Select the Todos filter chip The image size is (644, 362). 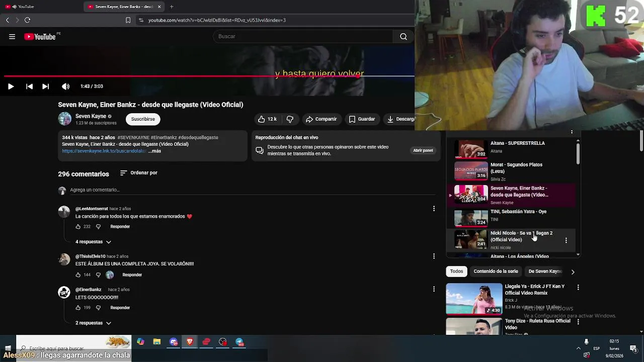456,271
